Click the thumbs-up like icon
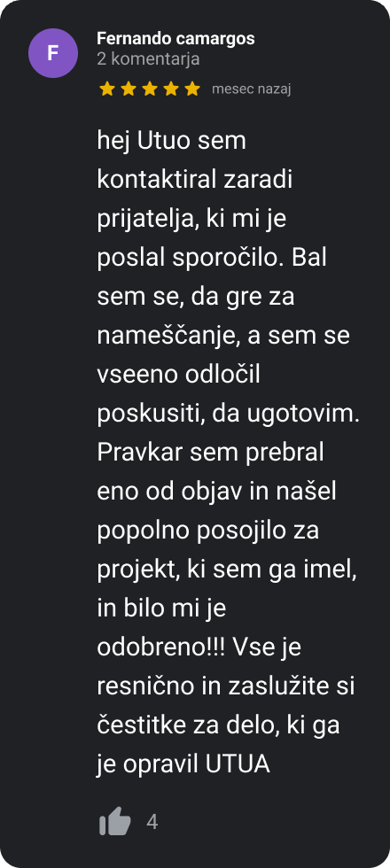Image resolution: width=390 pixels, height=868 pixels. (115, 821)
